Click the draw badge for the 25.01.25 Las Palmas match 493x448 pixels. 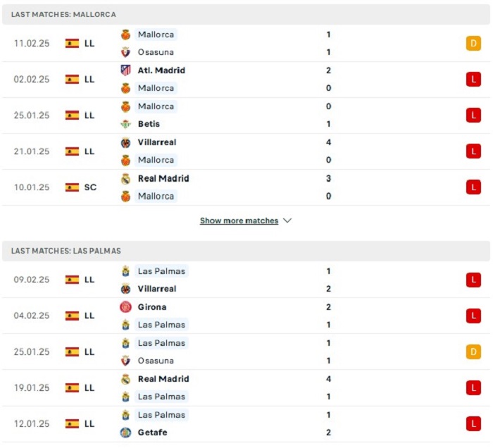coord(473,352)
